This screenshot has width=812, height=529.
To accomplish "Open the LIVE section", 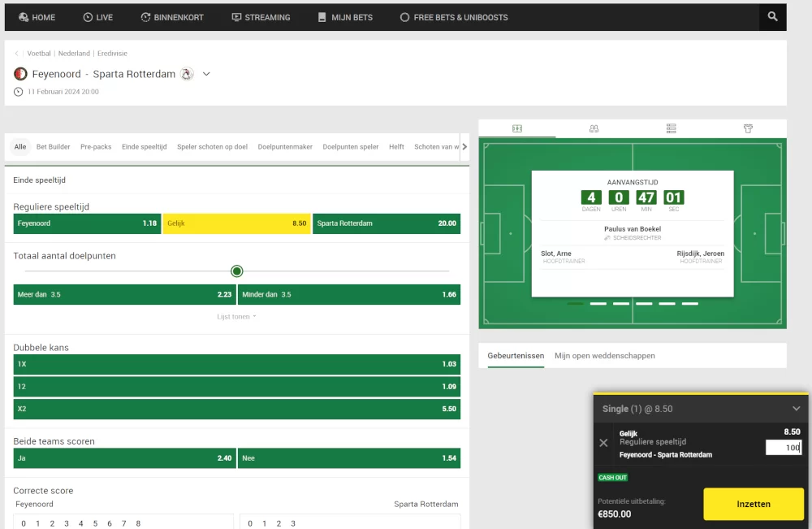I will 98,17.
